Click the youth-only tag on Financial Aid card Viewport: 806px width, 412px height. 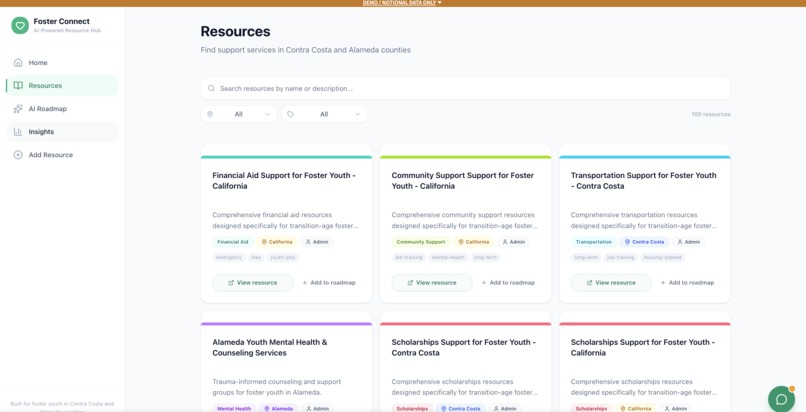[283, 257]
